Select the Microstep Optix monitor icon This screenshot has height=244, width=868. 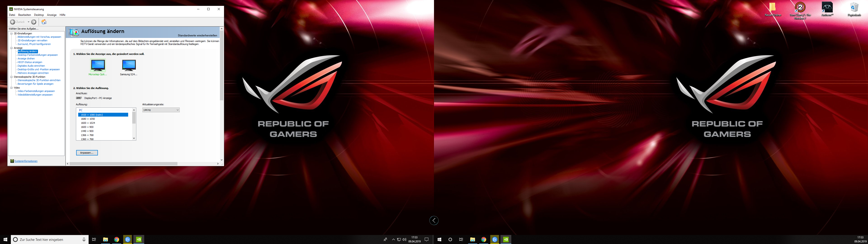pyautogui.click(x=98, y=65)
